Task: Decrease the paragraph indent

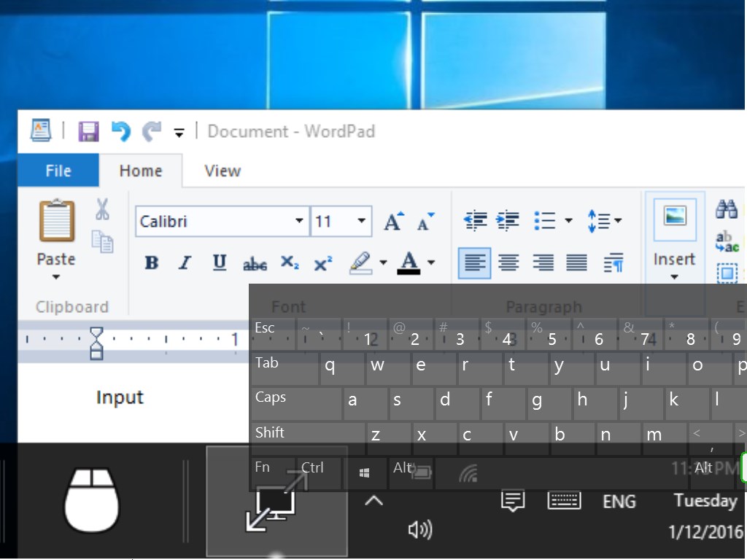Action: pyautogui.click(x=475, y=220)
